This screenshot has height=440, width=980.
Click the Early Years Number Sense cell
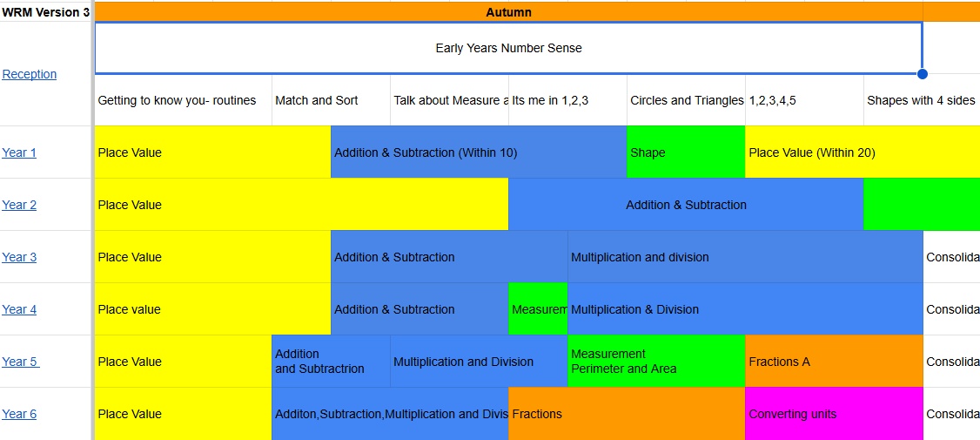tap(508, 48)
